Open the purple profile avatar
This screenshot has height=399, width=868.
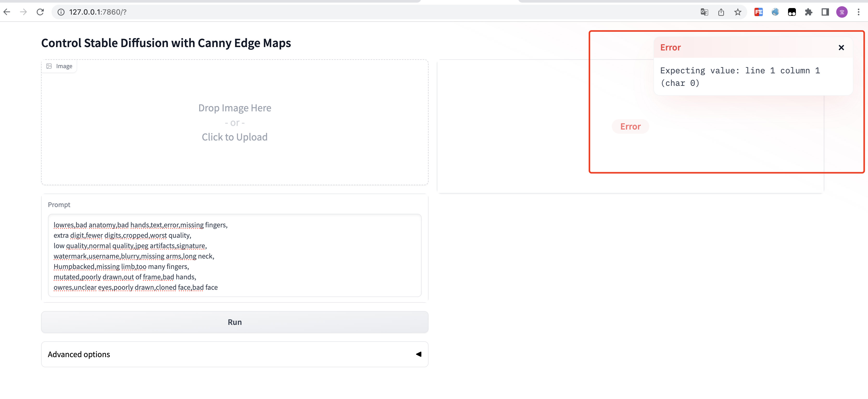pyautogui.click(x=842, y=12)
